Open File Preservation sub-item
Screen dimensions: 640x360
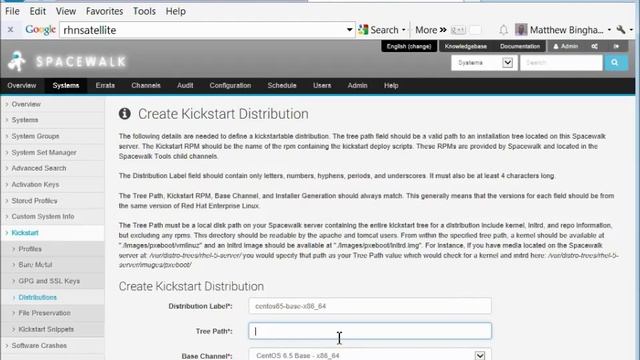[44, 313]
